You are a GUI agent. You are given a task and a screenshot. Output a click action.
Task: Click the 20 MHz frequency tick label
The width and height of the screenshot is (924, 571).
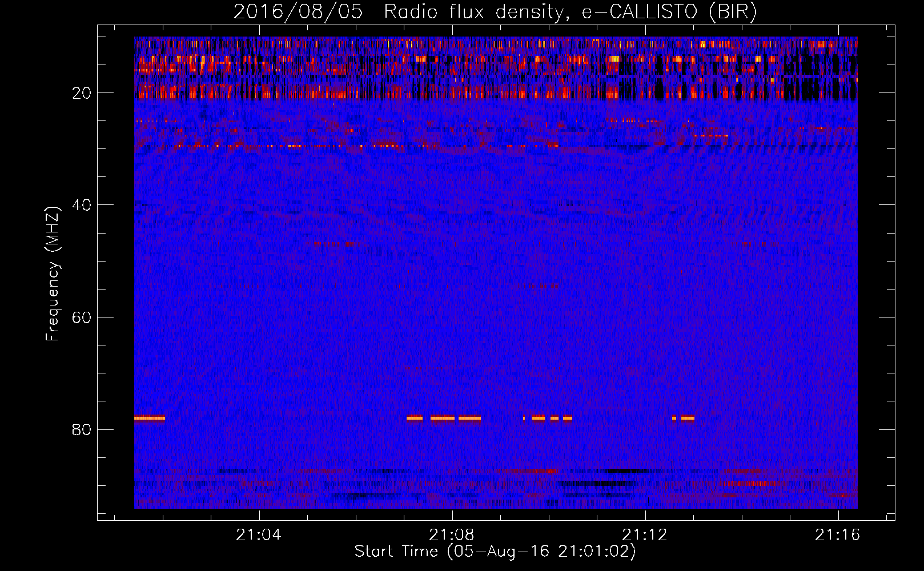pyautogui.click(x=82, y=93)
